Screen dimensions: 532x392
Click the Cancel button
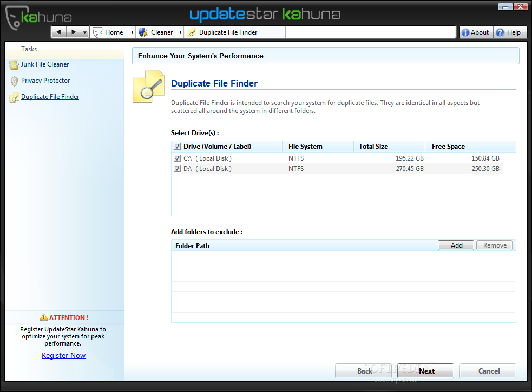(x=488, y=371)
